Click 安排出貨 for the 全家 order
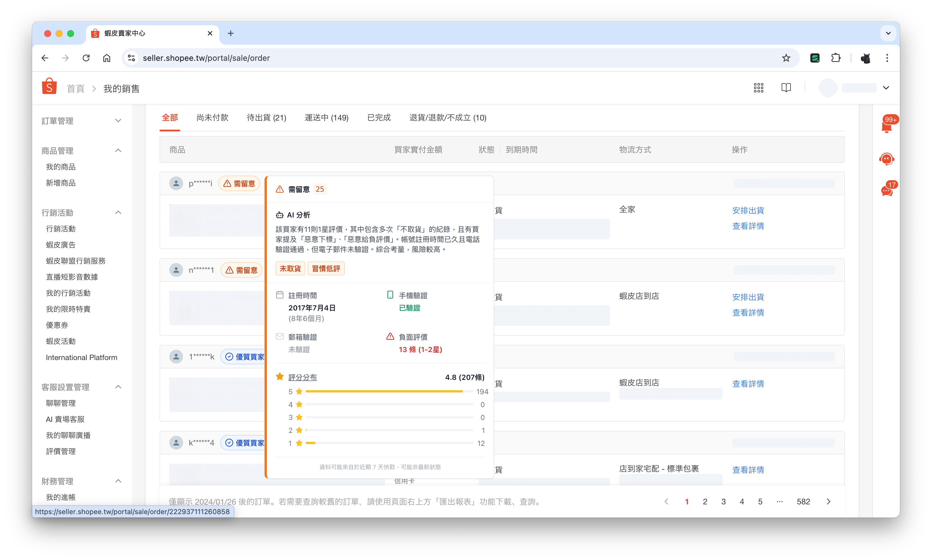The image size is (932, 560). pyautogui.click(x=748, y=211)
